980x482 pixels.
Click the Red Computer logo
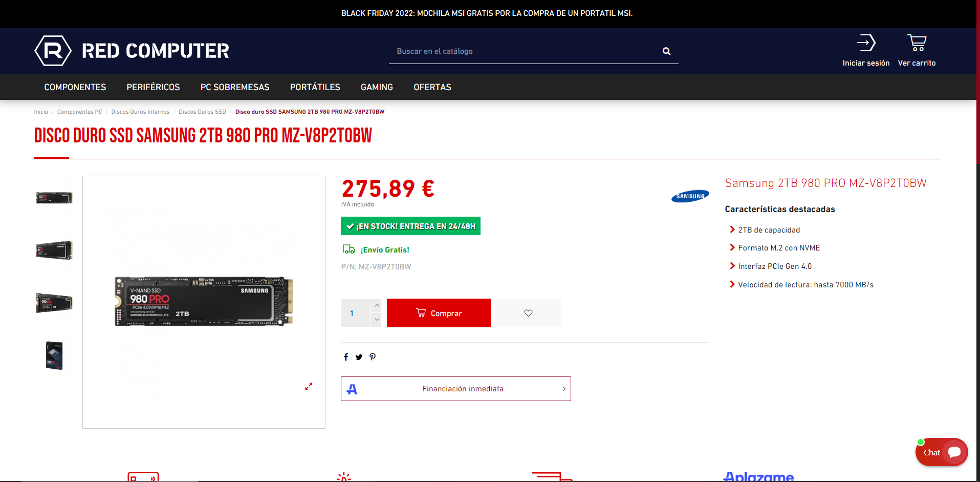click(132, 51)
